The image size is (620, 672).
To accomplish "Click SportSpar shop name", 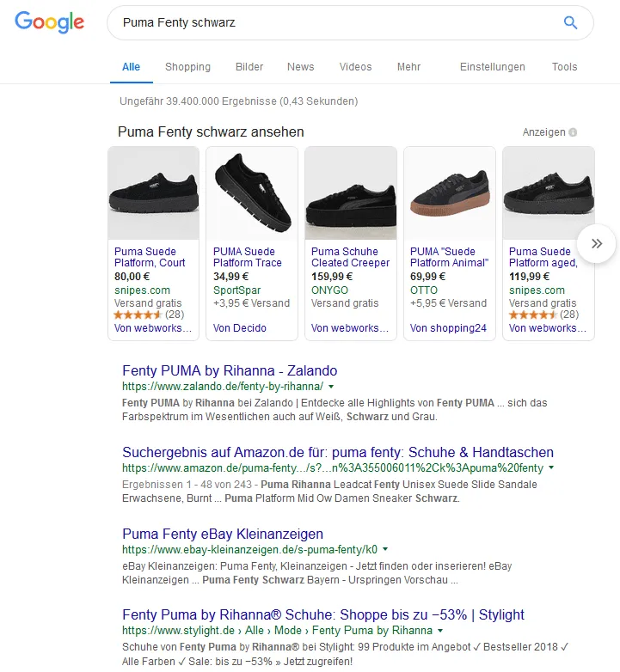I will tap(236, 290).
